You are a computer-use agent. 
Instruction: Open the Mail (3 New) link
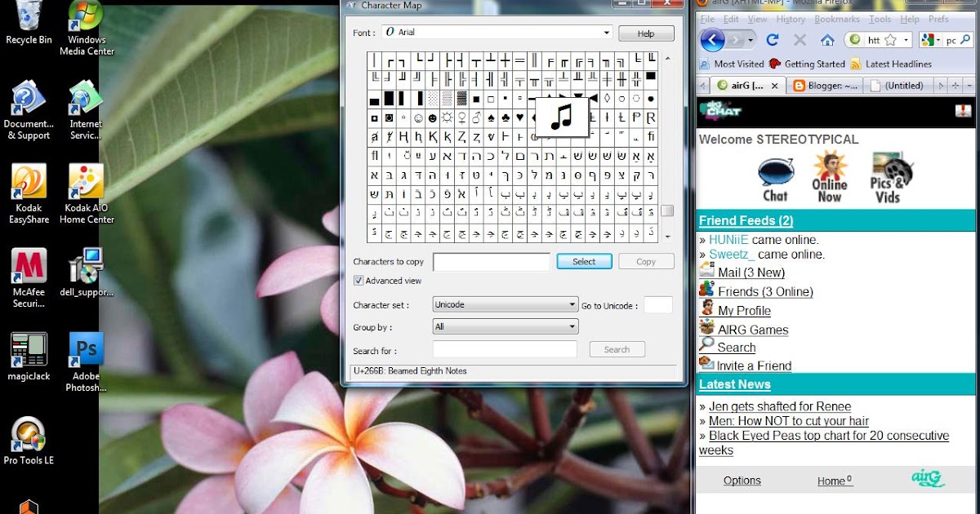(x=751, y=273)
